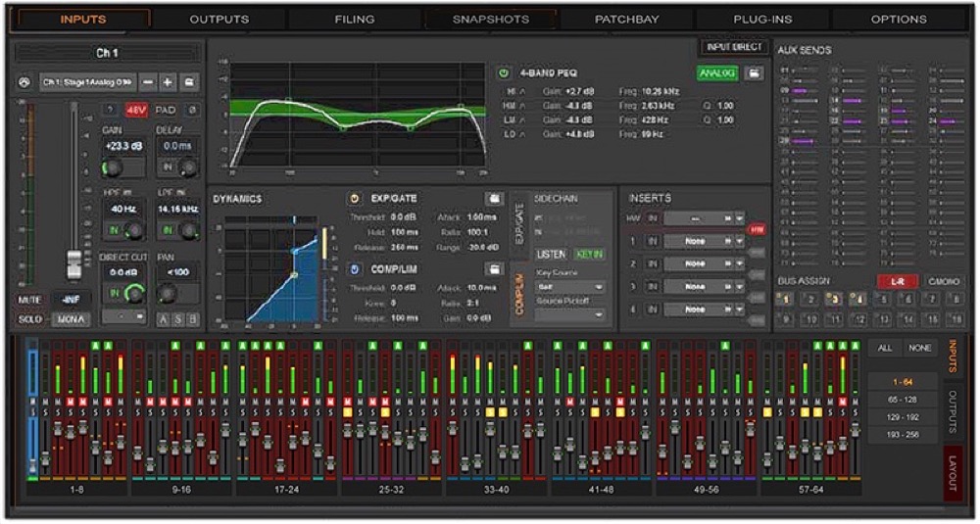Image resolution: width=980 pixels, height=524 pixels.
Task: Click the red HW insert tag icon
Action: coord(757,230)
